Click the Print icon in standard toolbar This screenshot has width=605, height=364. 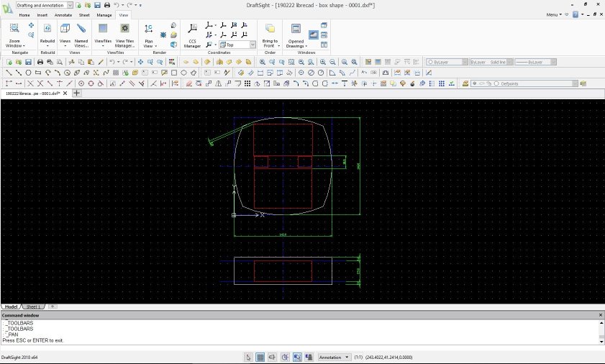[x=40, y=62]
